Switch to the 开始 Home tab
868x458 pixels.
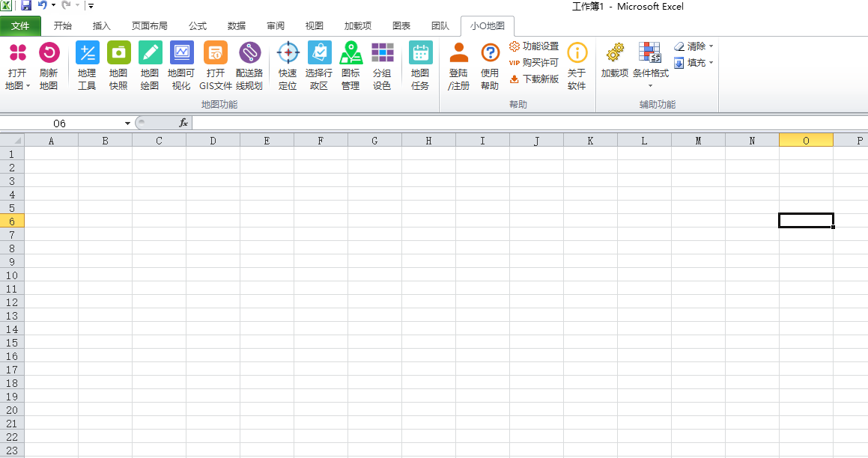pos(63,26)
